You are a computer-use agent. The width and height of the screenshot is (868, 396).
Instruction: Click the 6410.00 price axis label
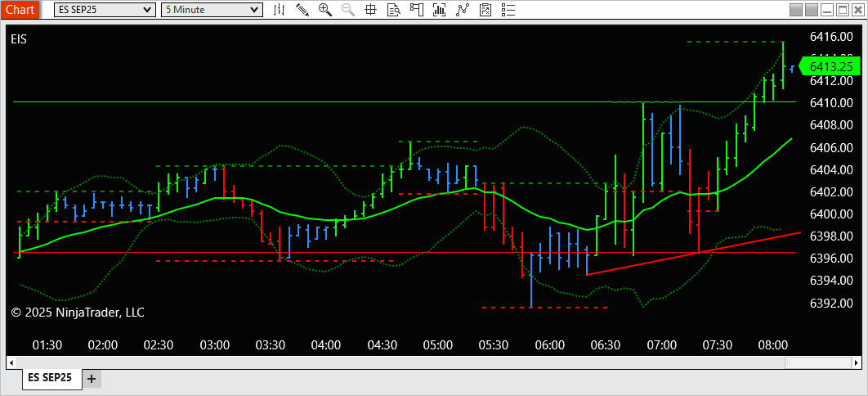point(831,103)
